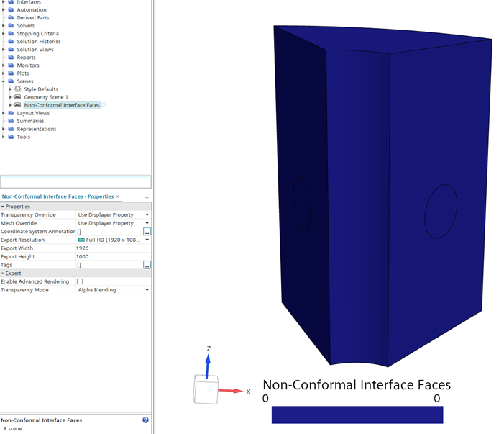This screenshot has width=504, height=434.
Task: Select the Layout Views folder icon
Action: coord(11,113)
